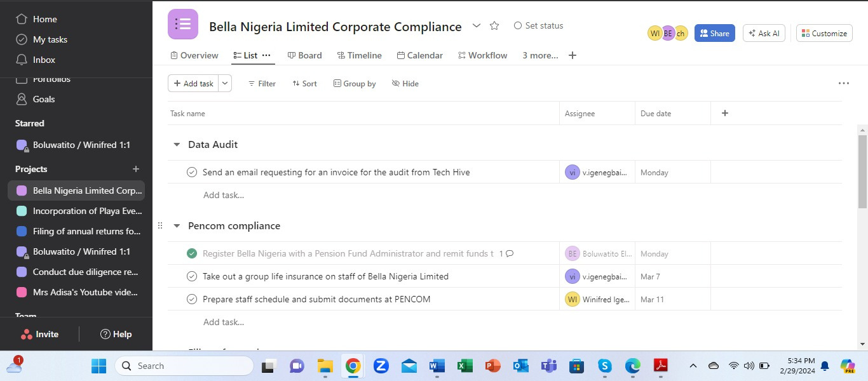Viewport: 868px width, 381px height.
Task: Star the Bella Nigeria project as favorite
Action: (494, 26)
